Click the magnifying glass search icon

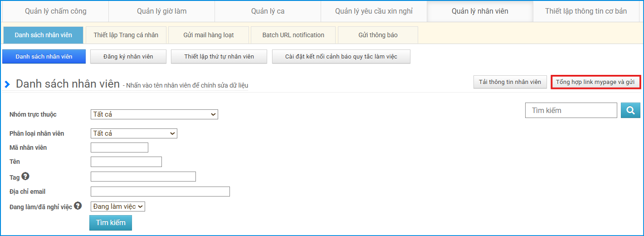pyautogui.click(x=630, y=110)
